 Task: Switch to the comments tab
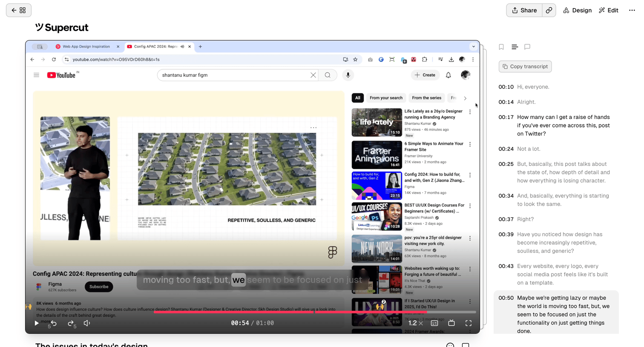[x=527, y=47]
